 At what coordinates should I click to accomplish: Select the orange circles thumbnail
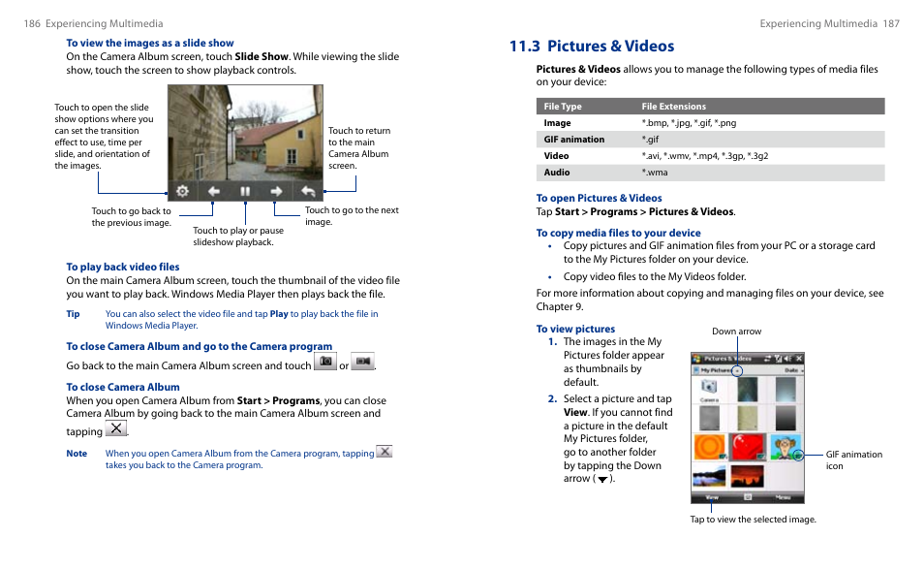(710, 447)
